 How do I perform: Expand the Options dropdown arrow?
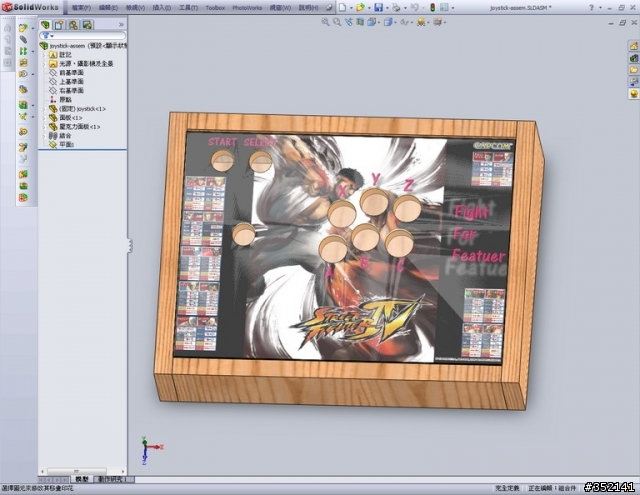click(452, 8)
